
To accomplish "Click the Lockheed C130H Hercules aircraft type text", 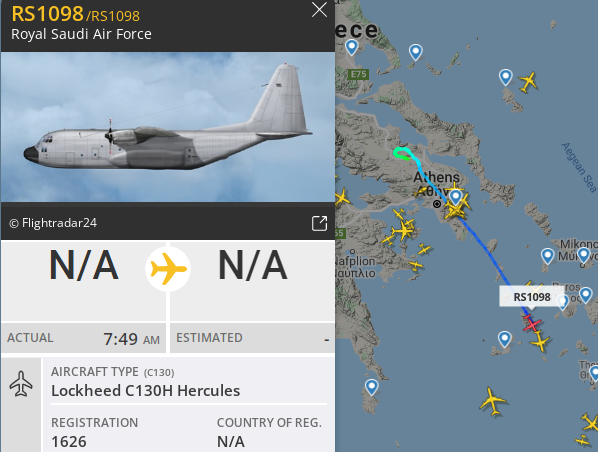I will [x=146, y=391].
